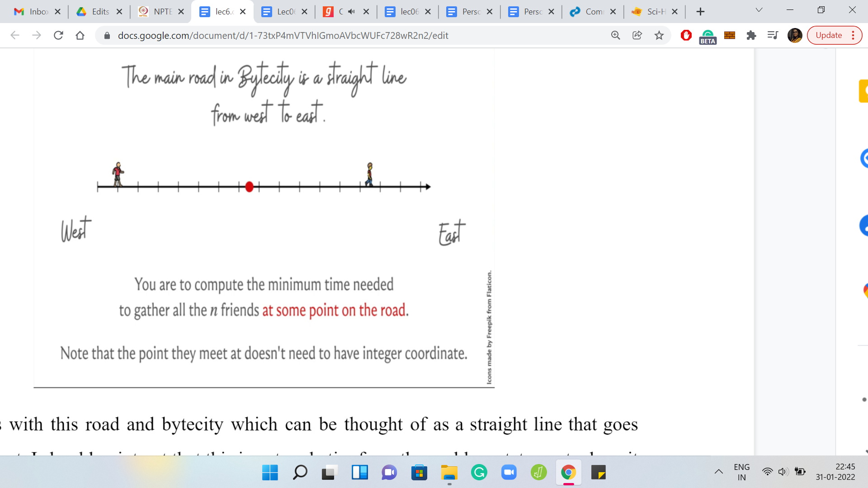Screen dimensions: 868x488
Task: Click the share page icon
Action: [637, 35]
